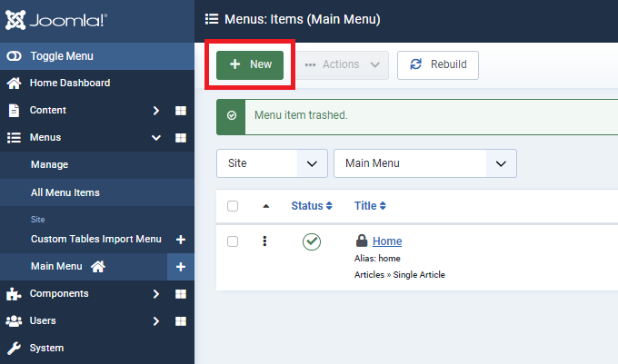Open the Site client dropdown
This screenshot has height=364, width=618.
[x=271, y=163]
